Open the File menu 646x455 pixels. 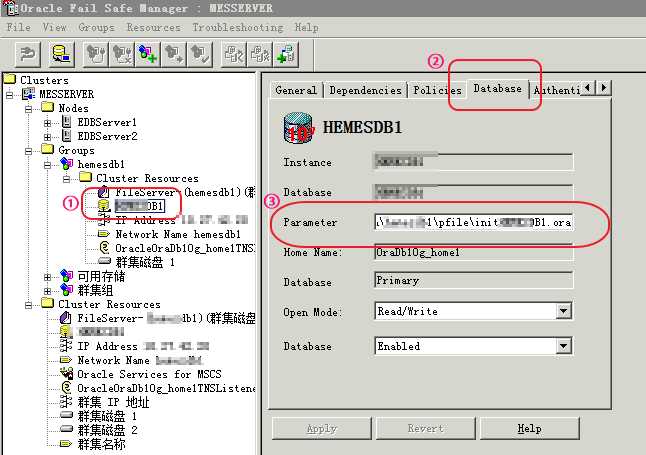(x=19, y=27)
